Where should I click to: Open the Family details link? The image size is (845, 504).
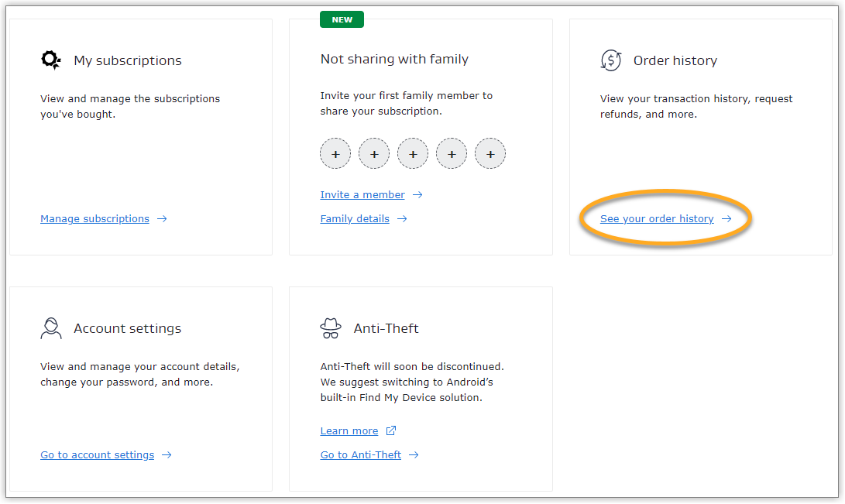point(355,219)
